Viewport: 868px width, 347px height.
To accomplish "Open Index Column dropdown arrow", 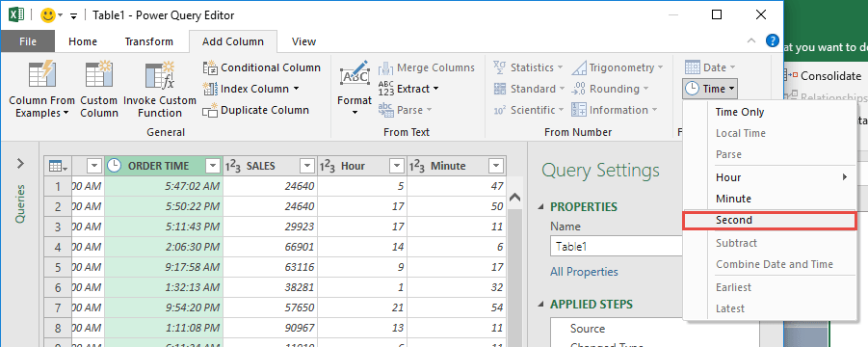I will coord(296,89).
